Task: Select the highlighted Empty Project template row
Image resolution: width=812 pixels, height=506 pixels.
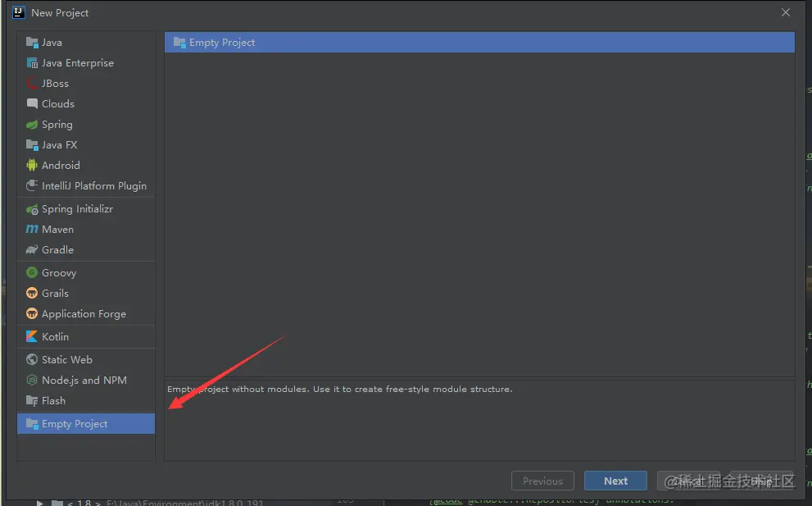Action: pos(479,43)
